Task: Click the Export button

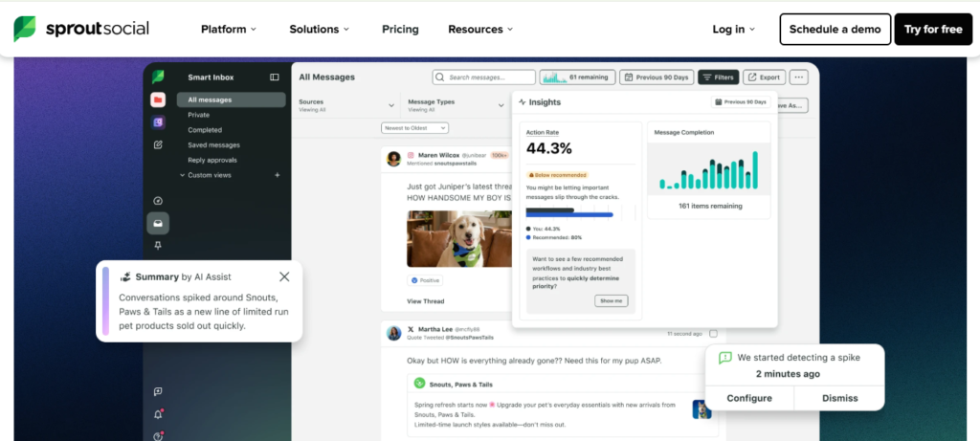Action: (765, 77)
